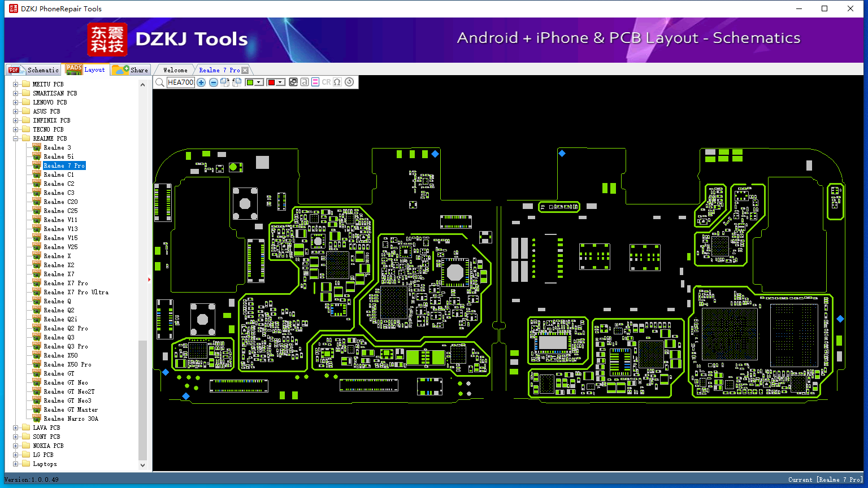This screenshot has height=488, width=868.
Task: Open the green color dropdown selector
Action: tap(258, 82)
